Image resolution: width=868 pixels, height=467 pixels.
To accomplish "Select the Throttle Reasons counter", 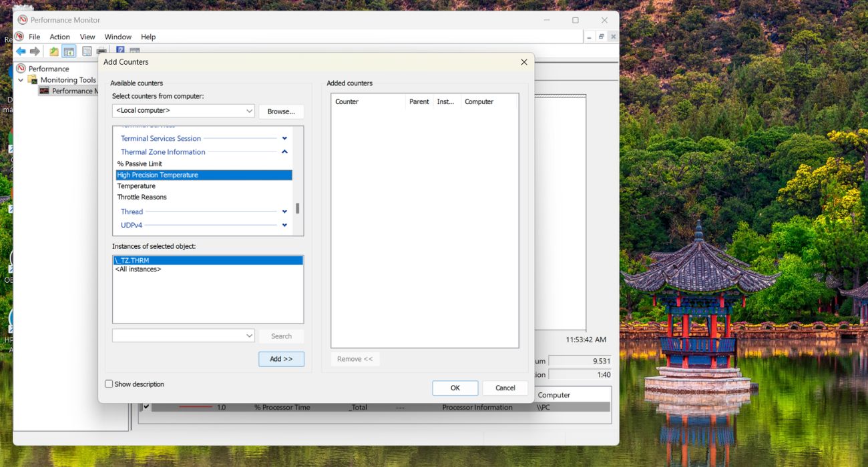I will point(142,197).
